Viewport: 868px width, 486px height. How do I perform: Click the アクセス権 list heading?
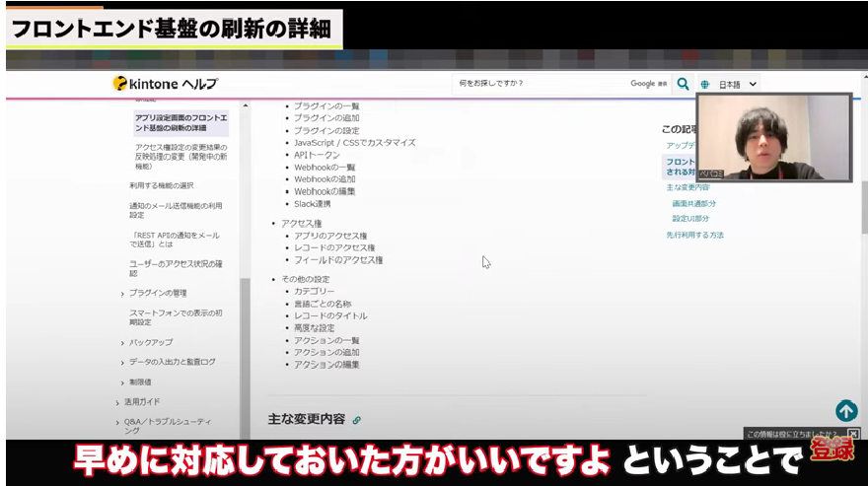(301, 224)
